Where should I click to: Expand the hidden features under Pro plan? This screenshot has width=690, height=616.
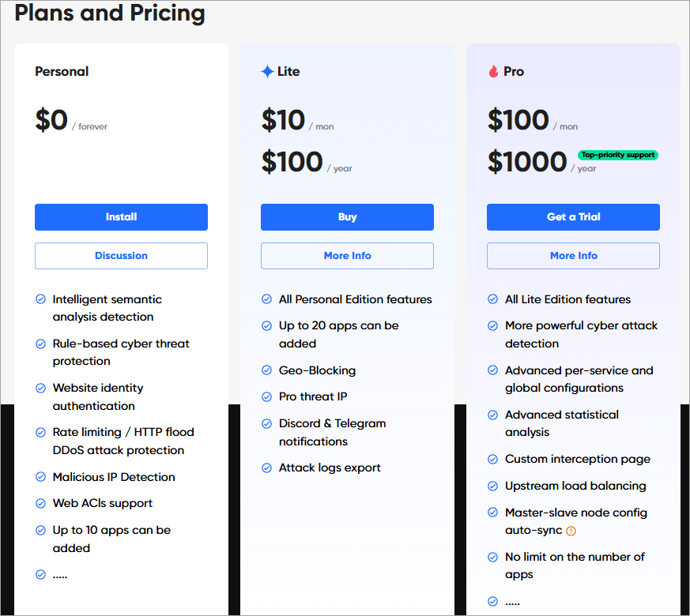point(512,601)
